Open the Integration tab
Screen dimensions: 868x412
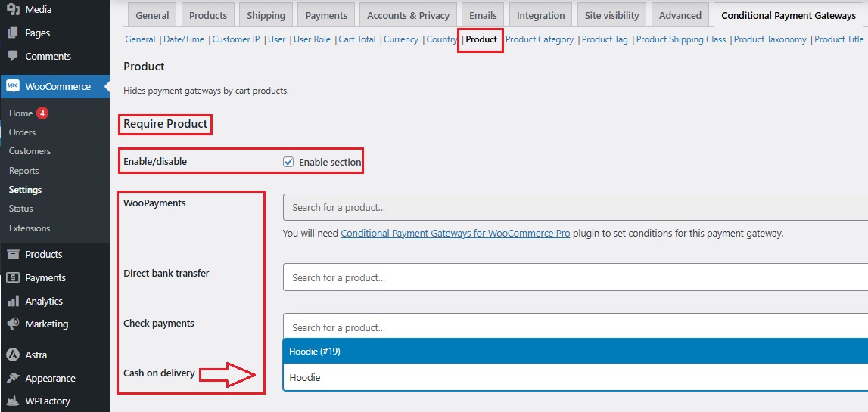pyautogui.click(x=541, y=15)
